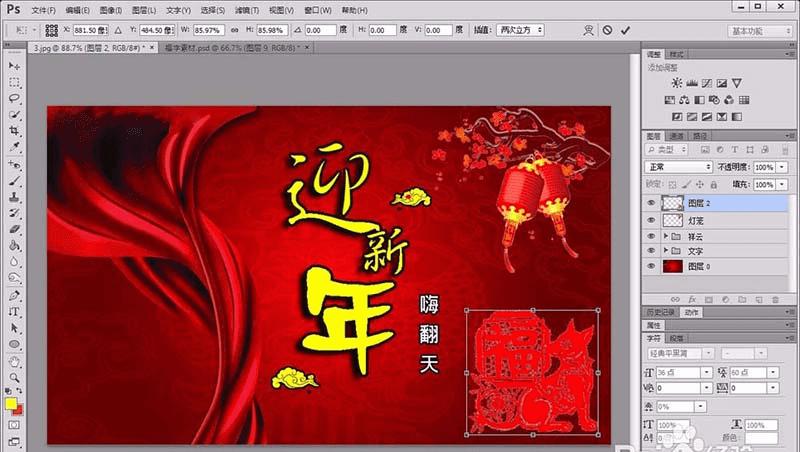Add a Brightness/Contrast adjustment
Screen dimensions: 800x452
point(677,83)
